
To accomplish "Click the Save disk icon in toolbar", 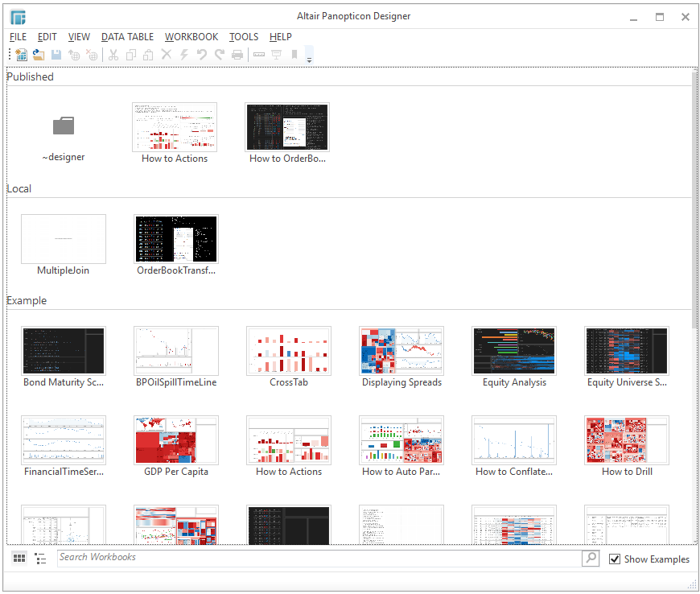I will click(56, 55).
